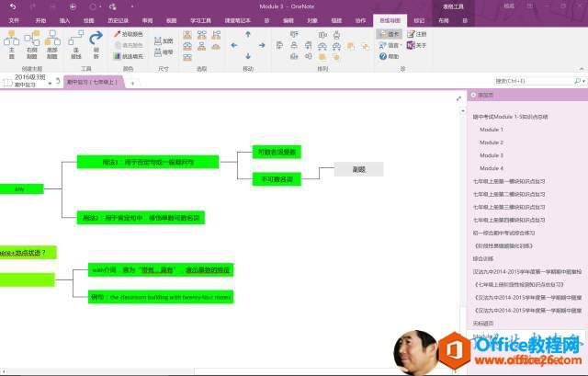Apply the fill color (挑选填充) option
Screen dimensions: 588x376
tap(128, 56)
